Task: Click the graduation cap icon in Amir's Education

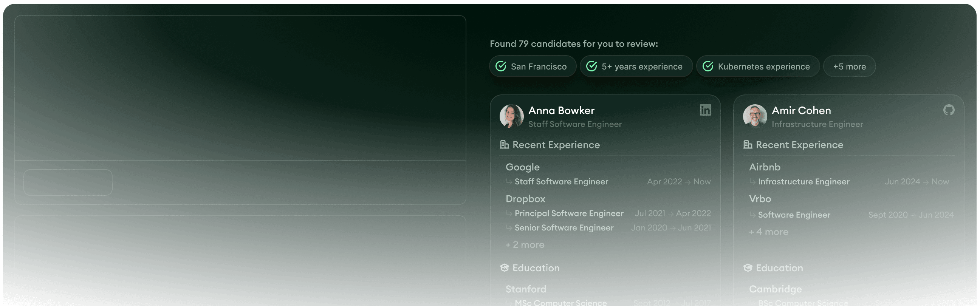Action: coord(748,268)
